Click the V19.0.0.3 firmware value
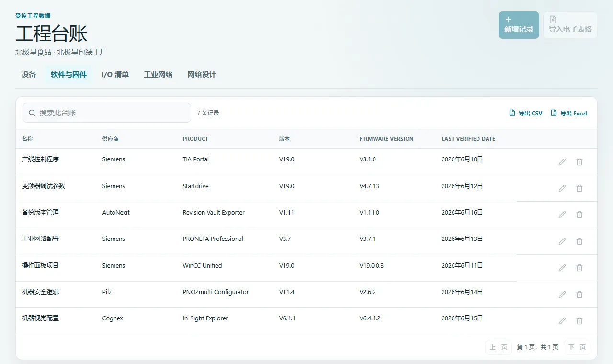The image size is (613, 364). click(x=372, y=265)
